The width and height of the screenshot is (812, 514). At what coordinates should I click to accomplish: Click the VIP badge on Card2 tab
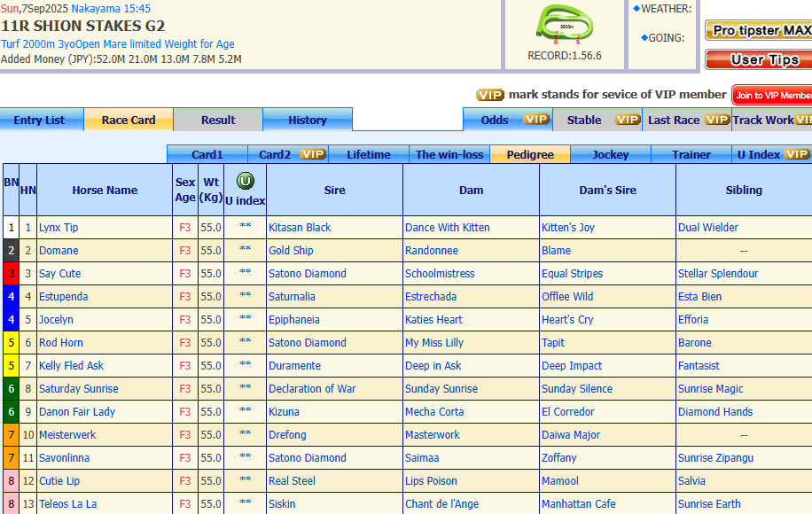click(x=313, y=154)
